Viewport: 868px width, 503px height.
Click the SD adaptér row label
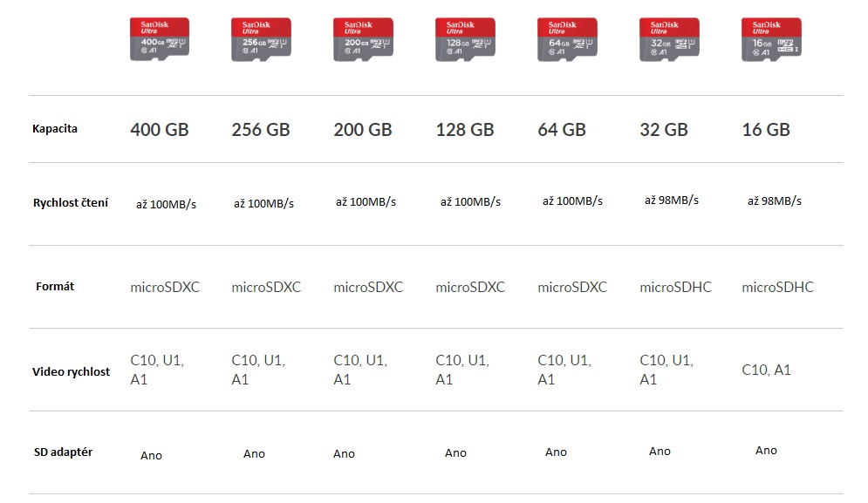tap(63, 452)
